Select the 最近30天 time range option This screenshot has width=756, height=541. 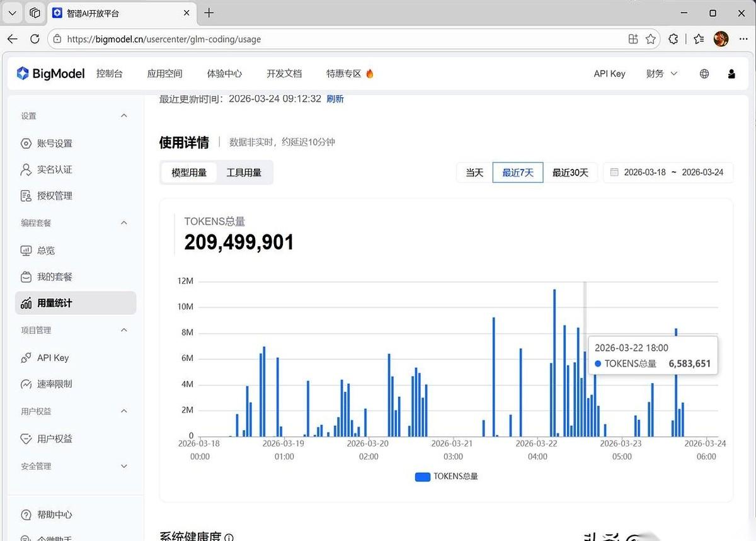click(570, 172)
